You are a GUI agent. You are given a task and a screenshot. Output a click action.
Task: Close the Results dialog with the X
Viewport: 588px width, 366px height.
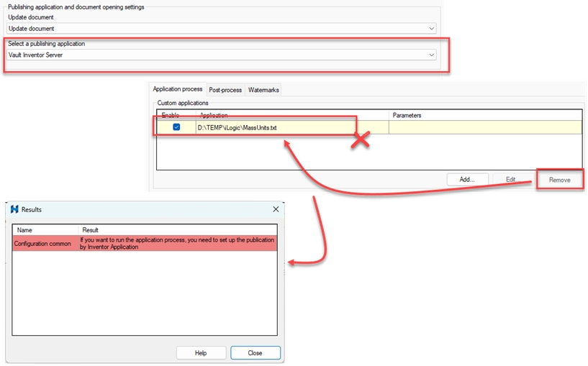point(275,210)
